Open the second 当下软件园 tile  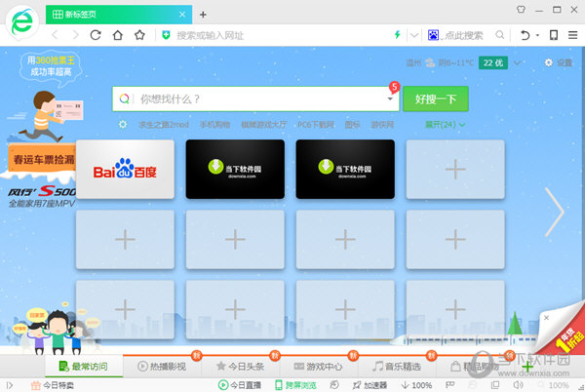click(x=345, y=170)
